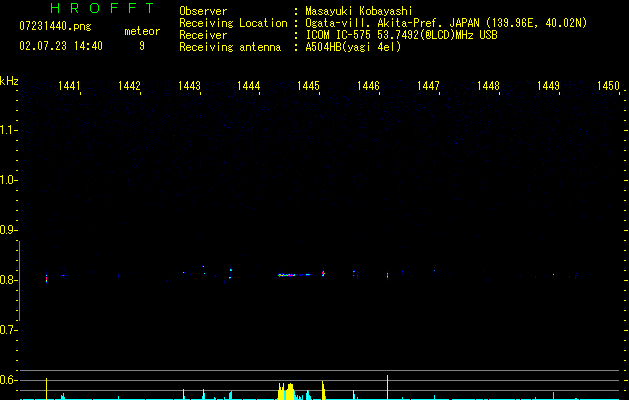Viewport: 629px width, 400px height.
Task: Click time axis label 1443
Action: 189,86
